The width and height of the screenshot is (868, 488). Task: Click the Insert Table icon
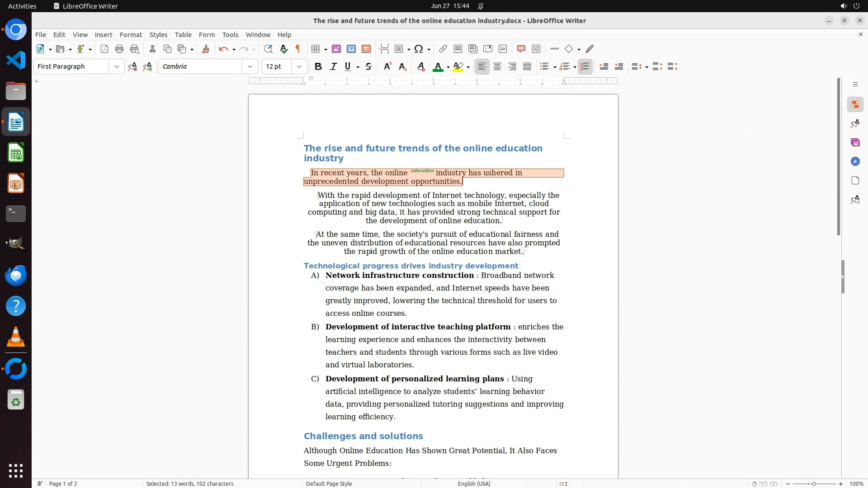pos(316,49)
